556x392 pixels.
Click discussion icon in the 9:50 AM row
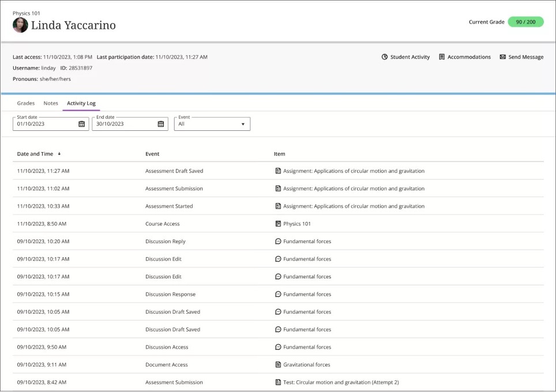click(x=278, y=347)
